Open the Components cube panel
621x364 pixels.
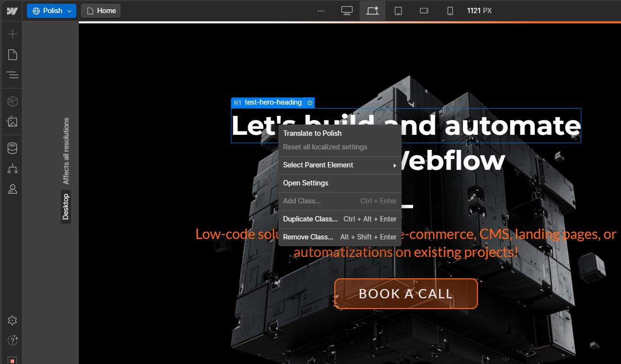click(x=13, y=101)
